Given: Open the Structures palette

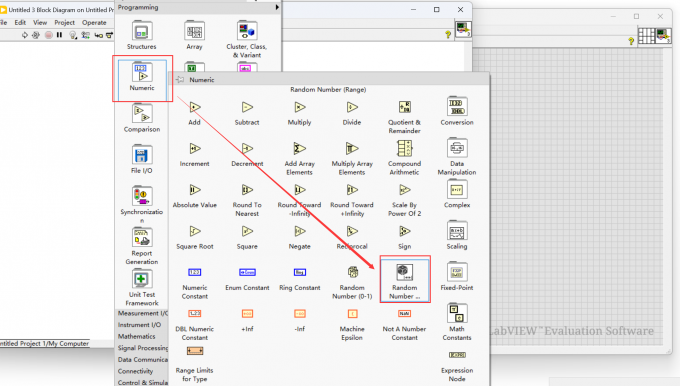Looking at the screenshot, I should pos(142,36).
